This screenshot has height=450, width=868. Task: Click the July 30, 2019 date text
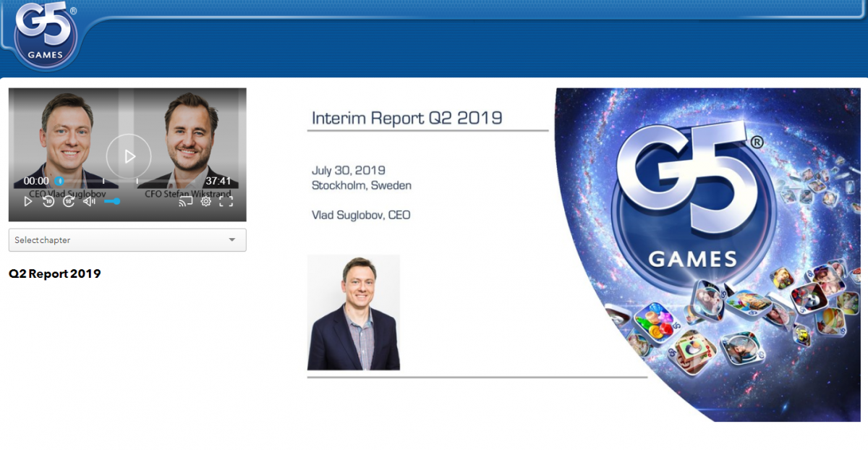(349, 171)
